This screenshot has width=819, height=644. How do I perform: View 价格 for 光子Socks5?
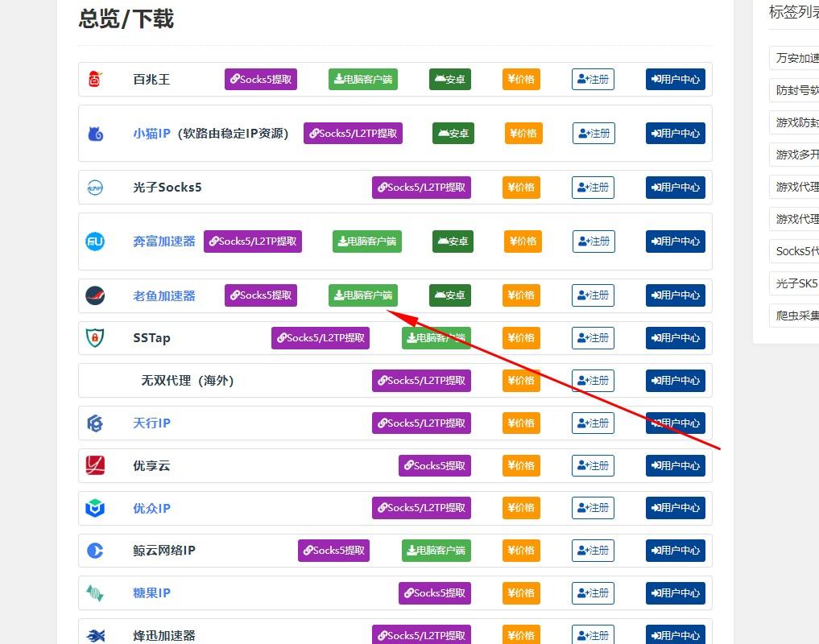tap(521, 188)
